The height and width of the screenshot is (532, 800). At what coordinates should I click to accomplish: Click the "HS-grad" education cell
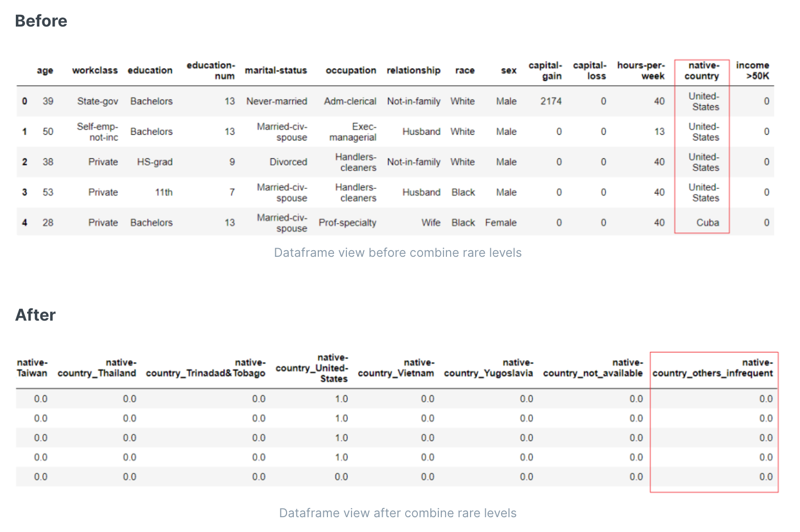(x=154, y=162)
